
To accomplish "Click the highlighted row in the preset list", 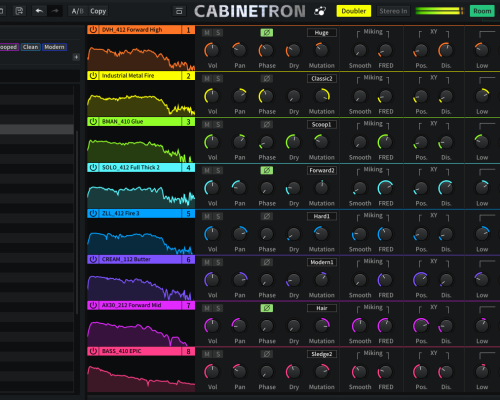I will pyautogui.click(x=37, y=129).
